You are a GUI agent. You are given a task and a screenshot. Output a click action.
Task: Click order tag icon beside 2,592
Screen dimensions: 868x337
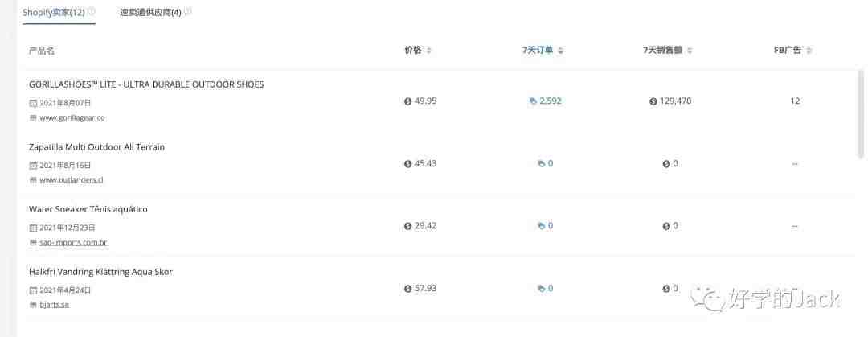click(533, 101)
